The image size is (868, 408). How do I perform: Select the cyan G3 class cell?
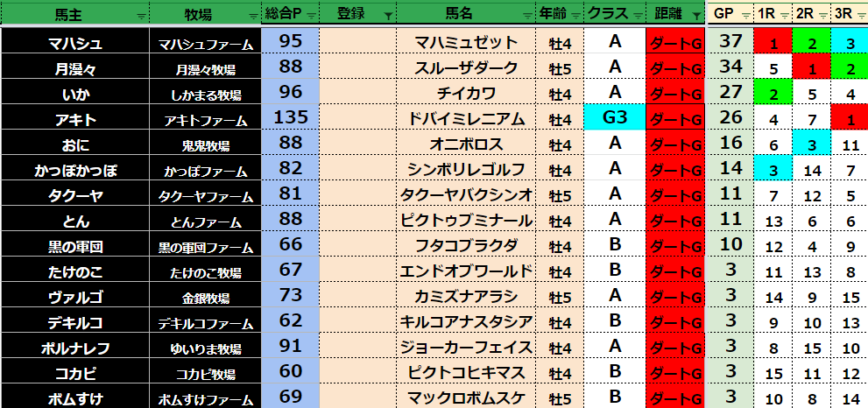[614, 117]
